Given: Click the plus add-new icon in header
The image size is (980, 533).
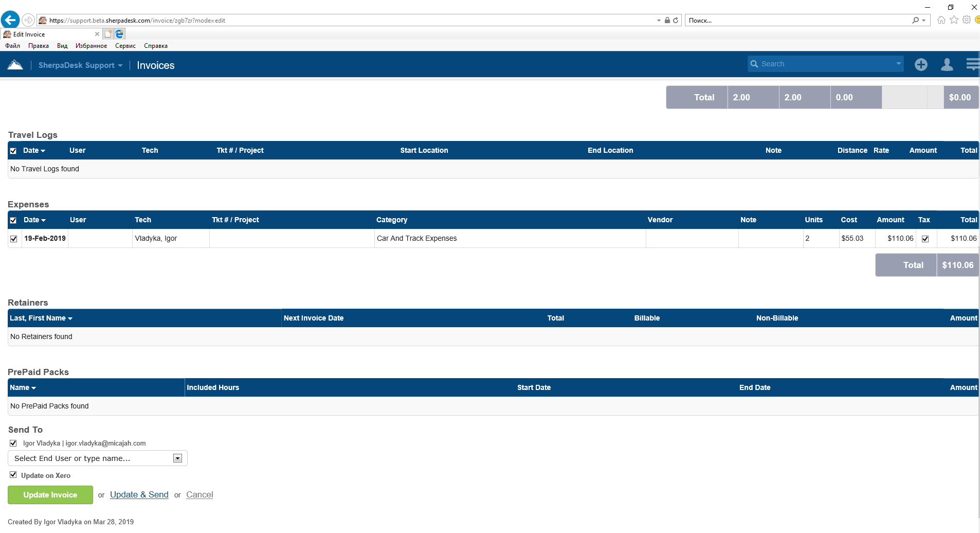Looking at the screenshot, I should click(x=921, y=64).
